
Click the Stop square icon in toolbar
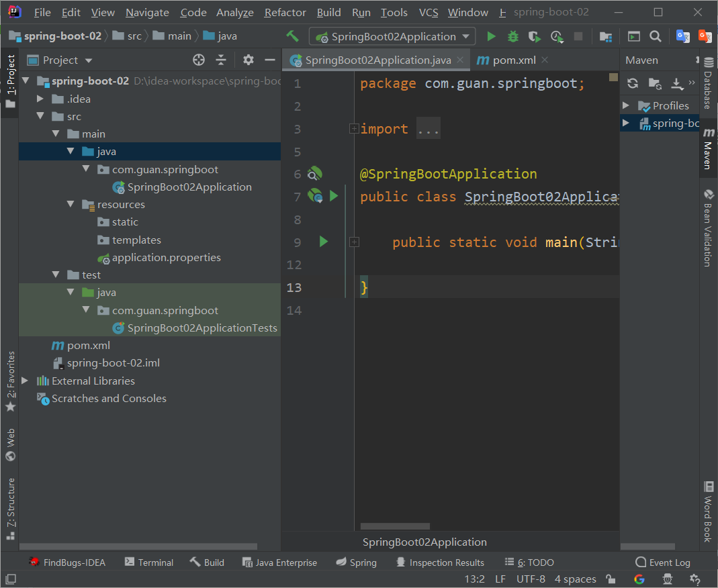578,36
